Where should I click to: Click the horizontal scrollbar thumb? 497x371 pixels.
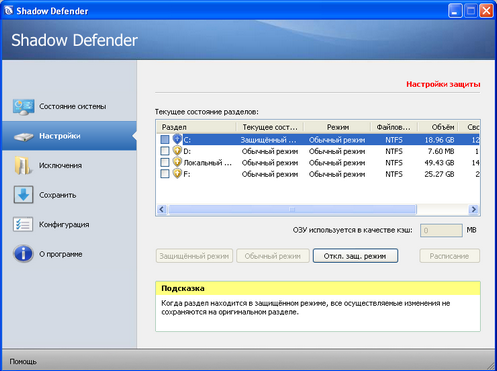(292, 209)
